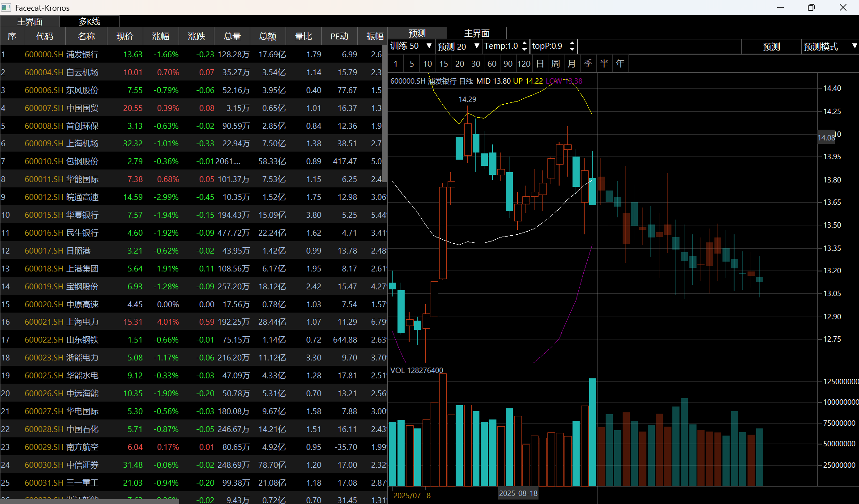Choose the 月 monthly period button
The image size is (859, 504).
click(572, 64)
